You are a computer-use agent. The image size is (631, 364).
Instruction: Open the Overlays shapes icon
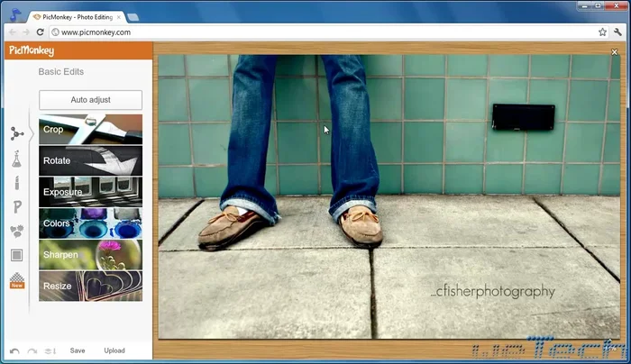pos(16,232)
